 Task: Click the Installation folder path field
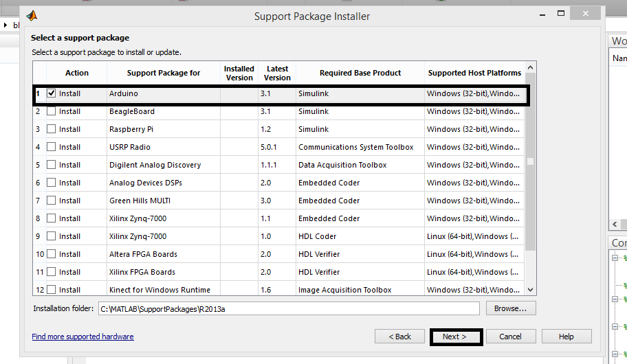[289, 308]
